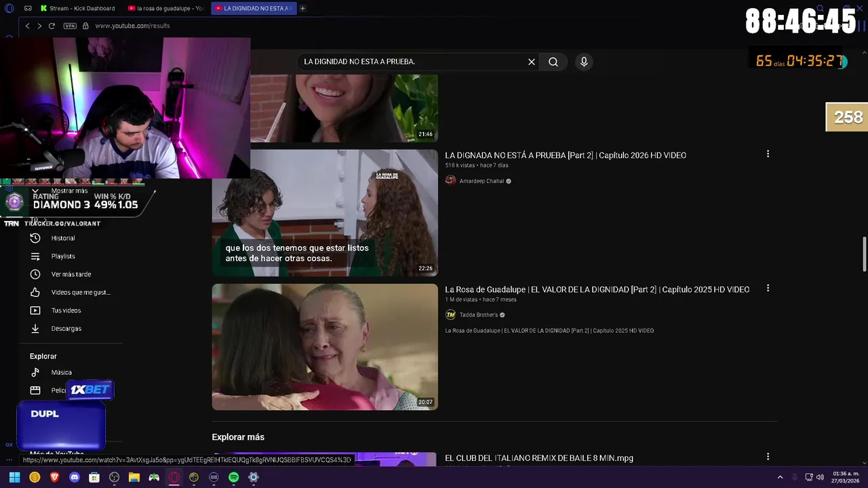
Task: Open Amardeep Chahal channel avatar
Action: point(450,180)
